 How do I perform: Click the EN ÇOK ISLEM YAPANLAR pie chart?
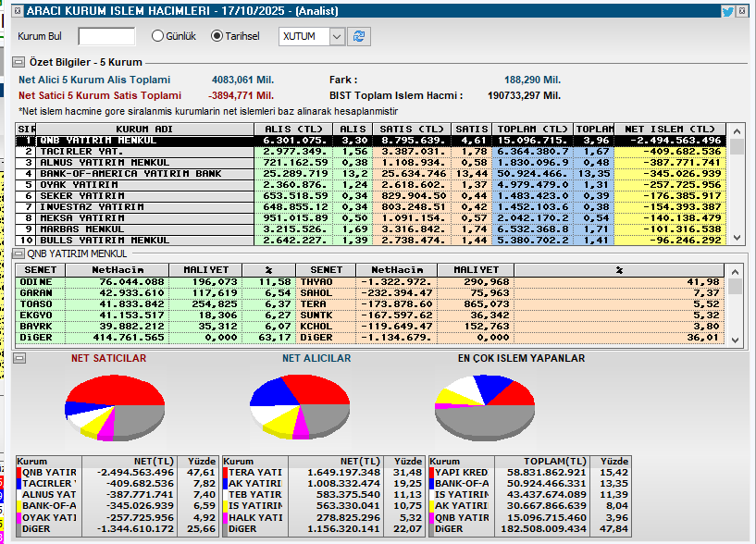tap(485, 407)
